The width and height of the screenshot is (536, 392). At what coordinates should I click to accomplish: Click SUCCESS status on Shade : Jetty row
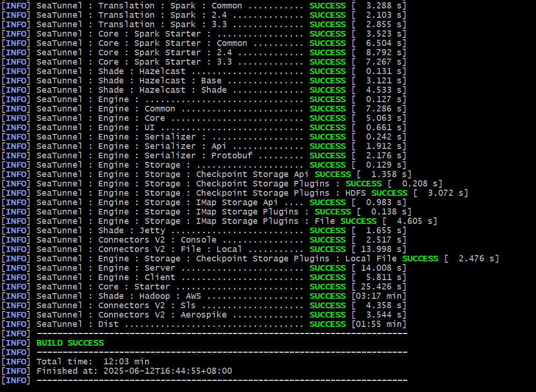tap(328, 230)
